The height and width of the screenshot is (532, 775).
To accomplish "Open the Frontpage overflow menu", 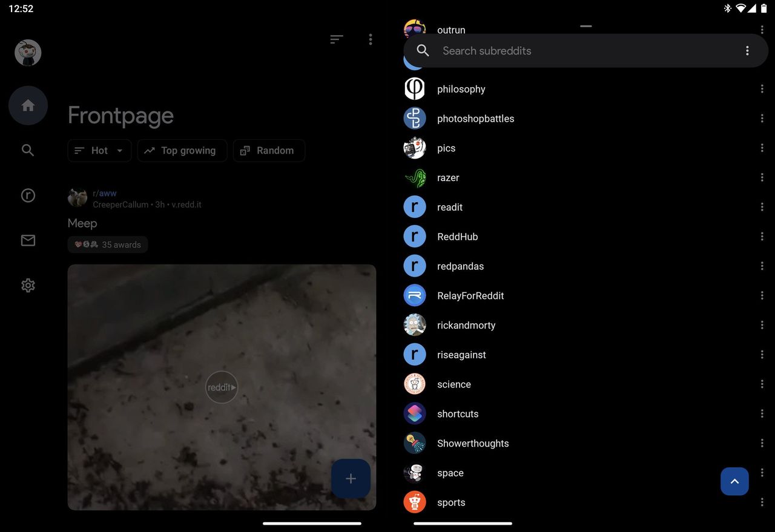I will click(371, 39).
